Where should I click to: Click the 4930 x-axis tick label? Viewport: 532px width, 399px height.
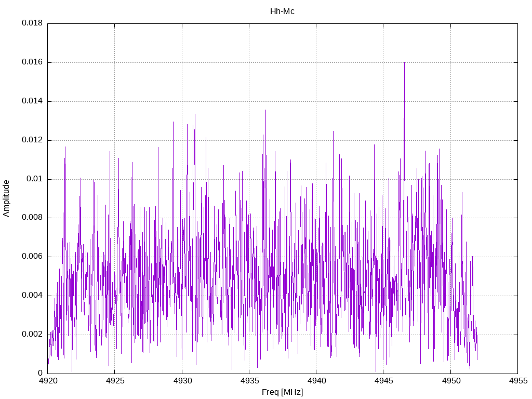pyautogui.click(x=182, y=381)
